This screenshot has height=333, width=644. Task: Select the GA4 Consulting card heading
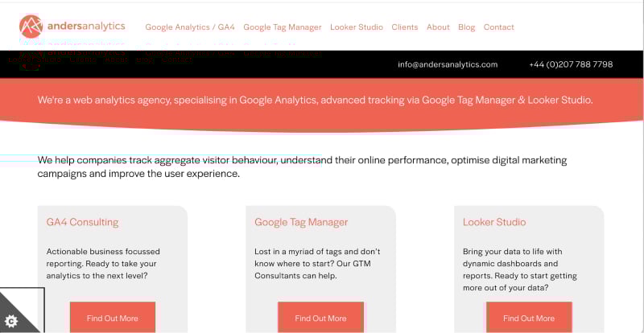click(x=82, y=222)
